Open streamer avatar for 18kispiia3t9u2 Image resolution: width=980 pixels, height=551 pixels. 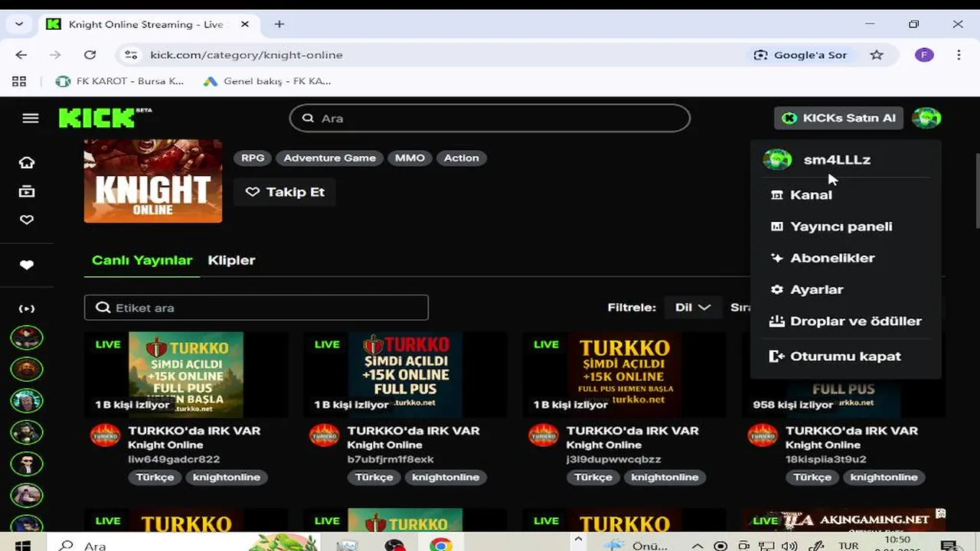point(763,436)
